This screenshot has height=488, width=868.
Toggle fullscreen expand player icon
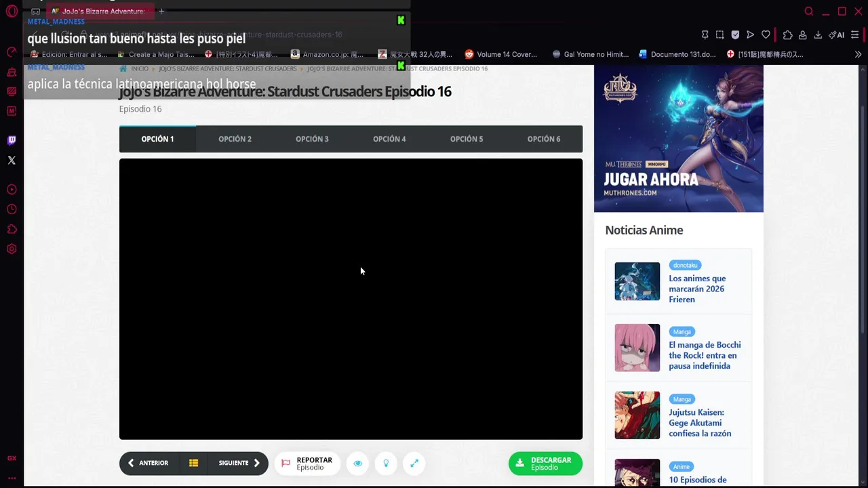[414, 463]
